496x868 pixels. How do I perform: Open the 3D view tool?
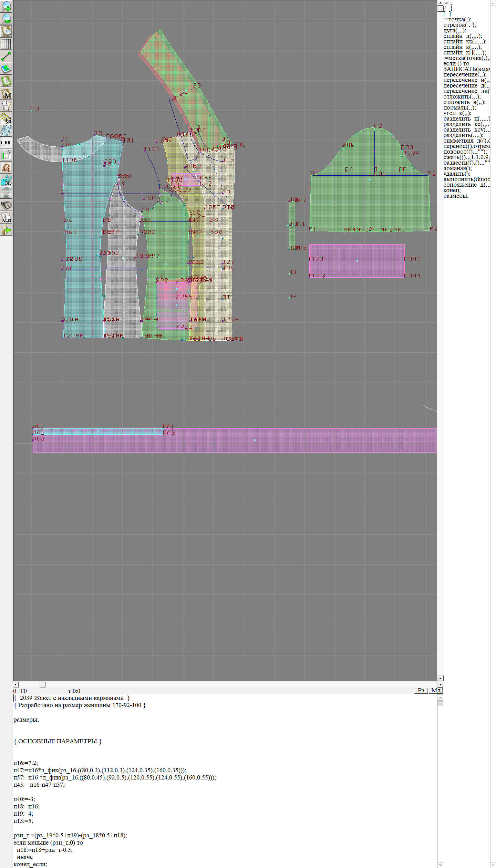pyautogui.click(x=6, y=180)
